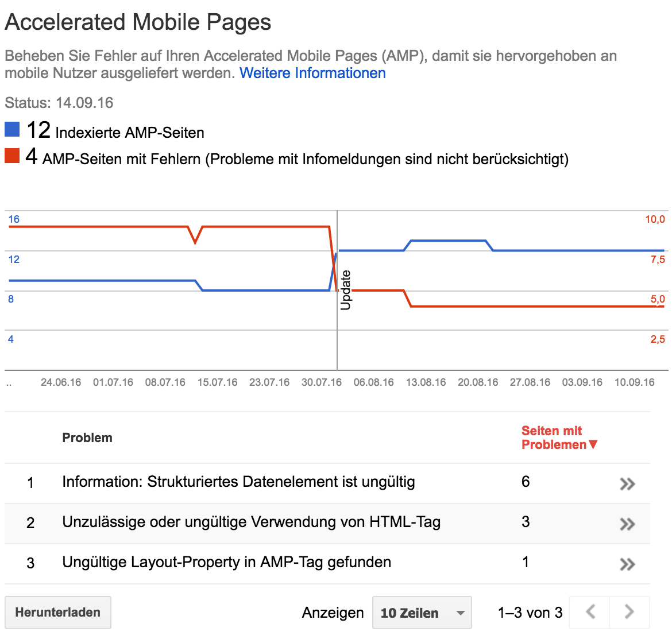Click the date label 06.08.16 on chart axis
672x643 pixels.
point(373,382)
